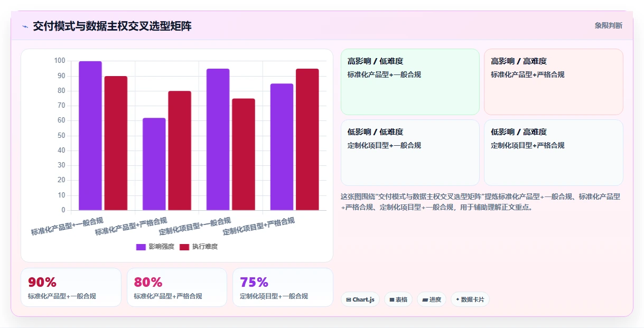Screen dimensions: 644x328
Task: Click purple bar for 标准化产品型+严格合规
Action: click(154, 164)
